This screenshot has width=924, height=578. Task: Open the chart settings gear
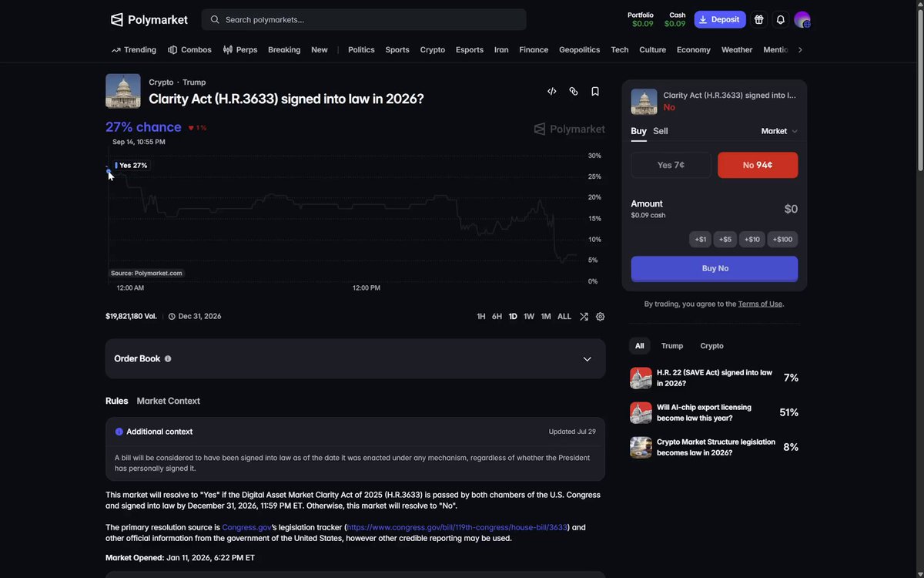pyautogui.click(x=601, y=317)
